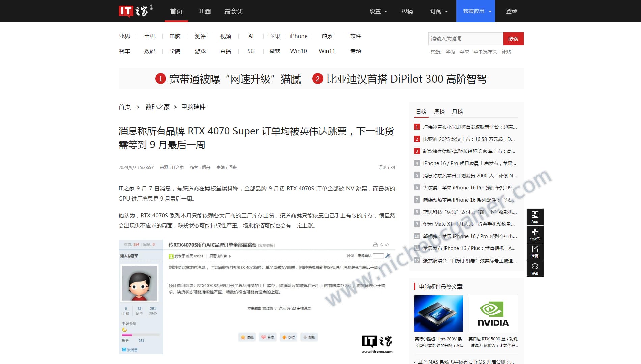The image size is (641, 364).
Task: Click the 评论 speech bubble sidebar icon
Action: tap(535, 269)
